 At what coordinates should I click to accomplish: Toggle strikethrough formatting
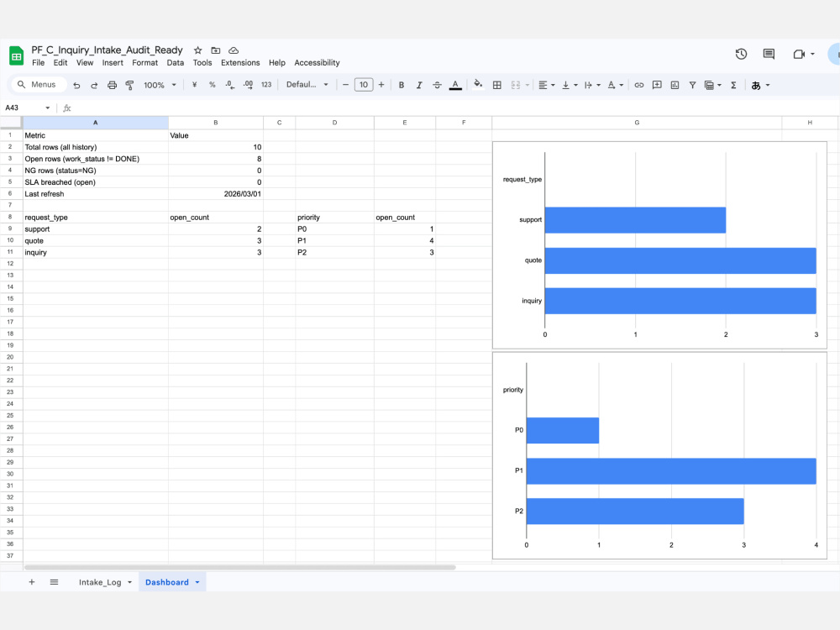pyautogui.click(x=437, y=85)
